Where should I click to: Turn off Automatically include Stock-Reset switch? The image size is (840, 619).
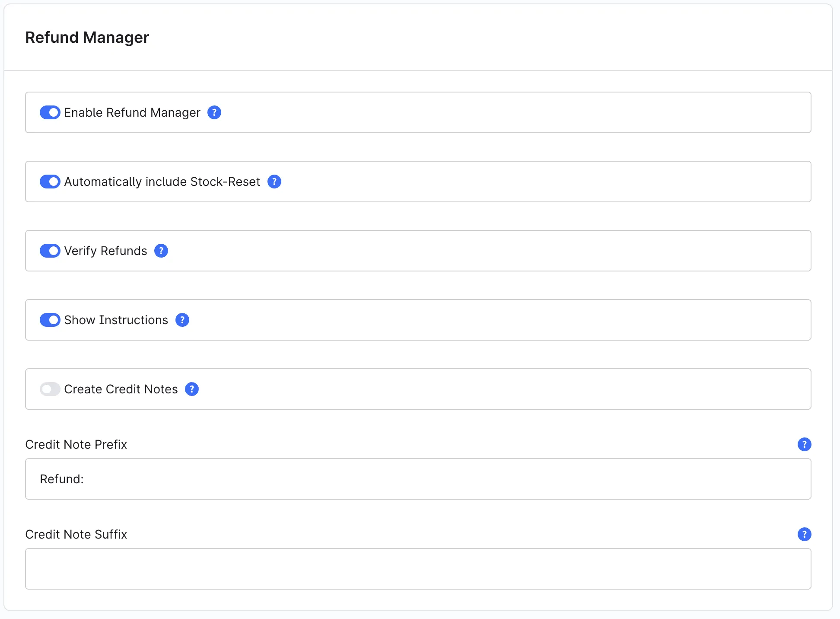point(50,182)
